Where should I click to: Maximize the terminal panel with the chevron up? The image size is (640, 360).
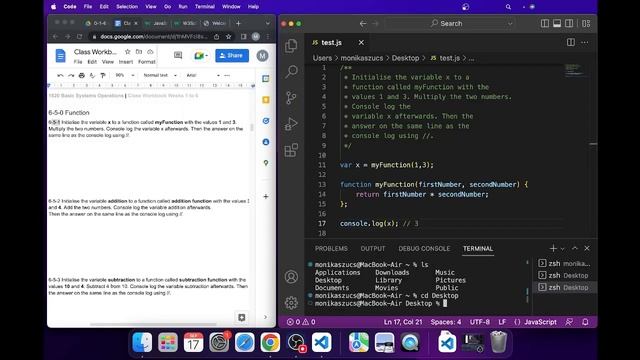pos(575,248)
